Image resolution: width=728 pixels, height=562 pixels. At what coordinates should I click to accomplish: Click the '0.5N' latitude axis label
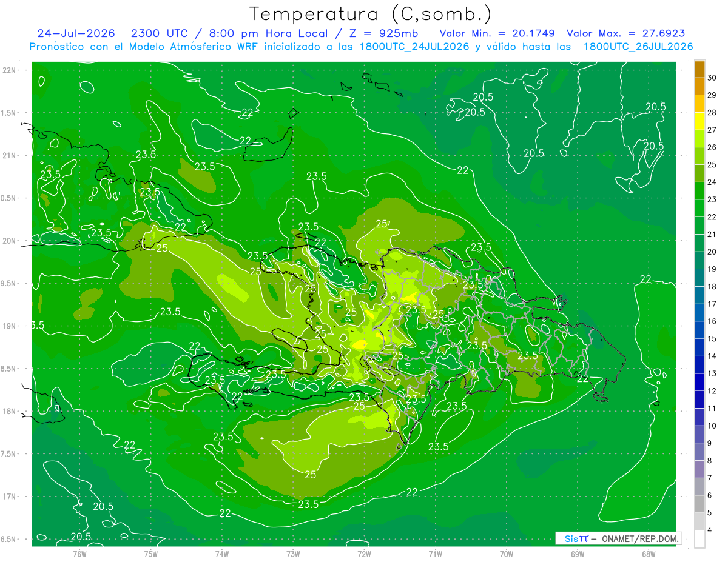(9, 198)
